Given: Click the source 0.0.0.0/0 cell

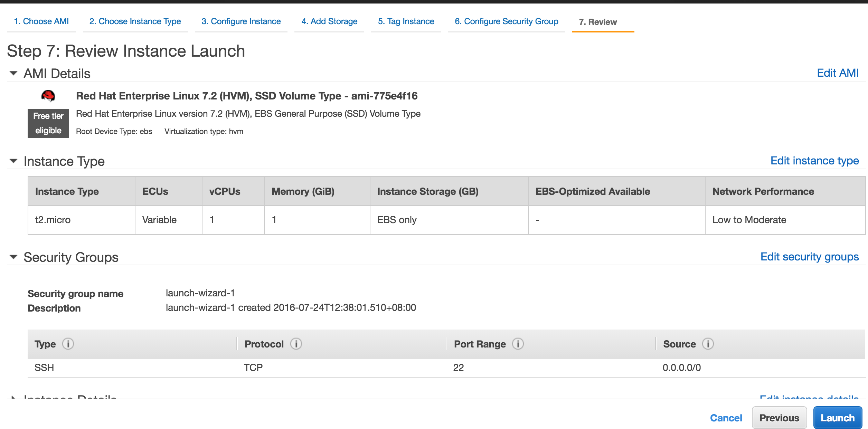Looking at the screenshot, I should (x=682, y=368).
